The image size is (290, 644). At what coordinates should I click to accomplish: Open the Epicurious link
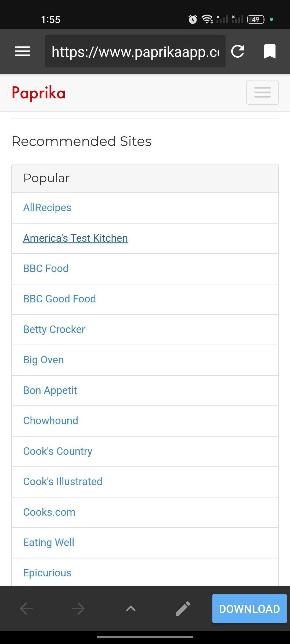tap(47, 573)
